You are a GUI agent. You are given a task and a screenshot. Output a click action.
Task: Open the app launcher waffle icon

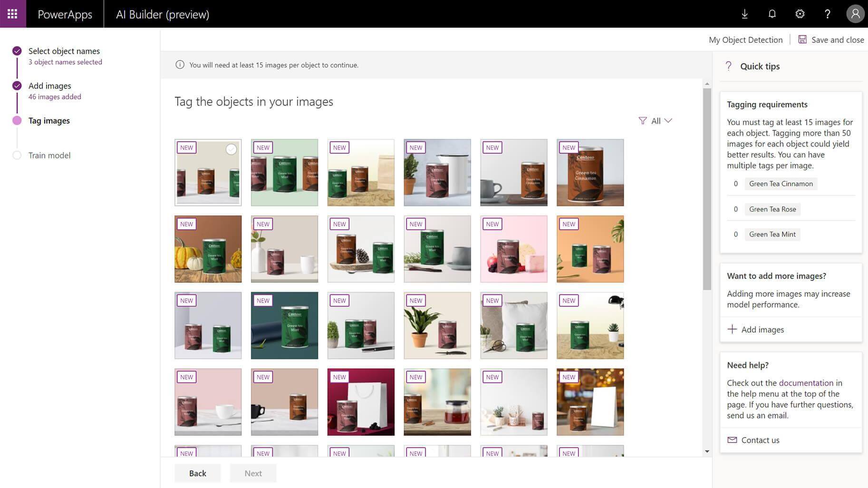[12, 14]
